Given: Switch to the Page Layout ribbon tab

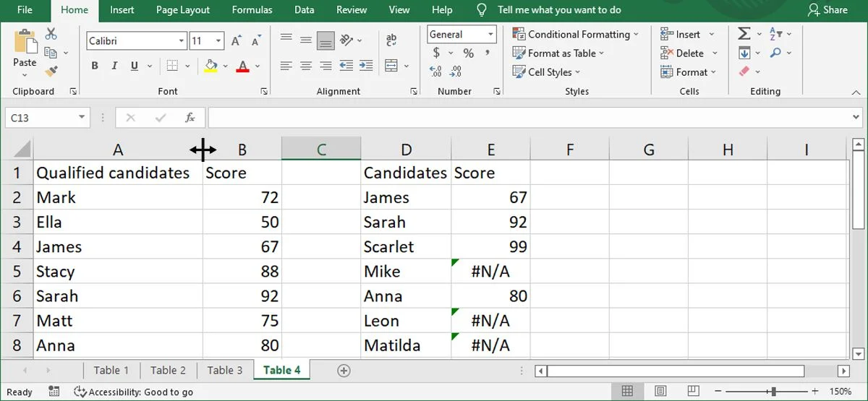Looking at the screenshot, I should coord(183,10).
